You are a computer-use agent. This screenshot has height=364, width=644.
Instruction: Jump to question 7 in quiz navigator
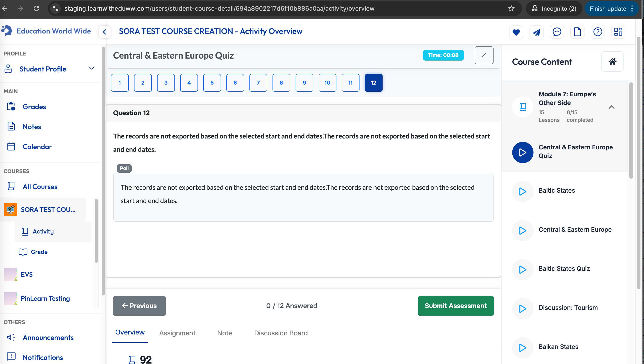coord(258,83)
